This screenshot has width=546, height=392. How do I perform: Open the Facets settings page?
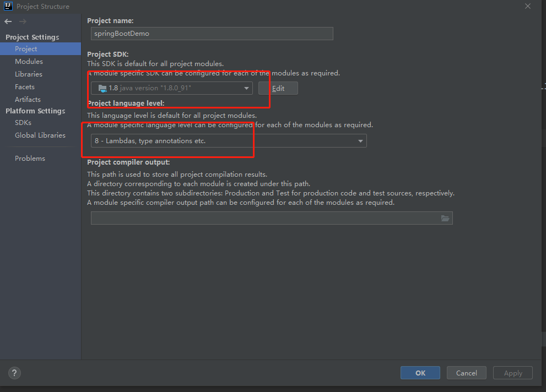tap(25, 86)
